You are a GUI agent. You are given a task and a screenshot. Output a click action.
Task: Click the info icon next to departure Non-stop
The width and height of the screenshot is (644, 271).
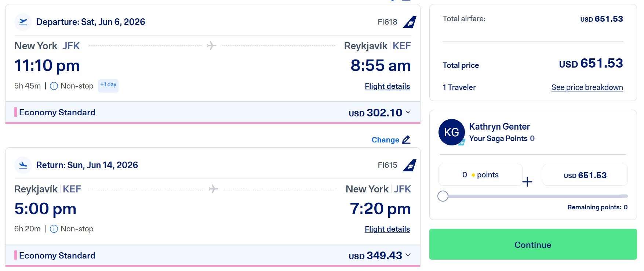coord(54,85)
